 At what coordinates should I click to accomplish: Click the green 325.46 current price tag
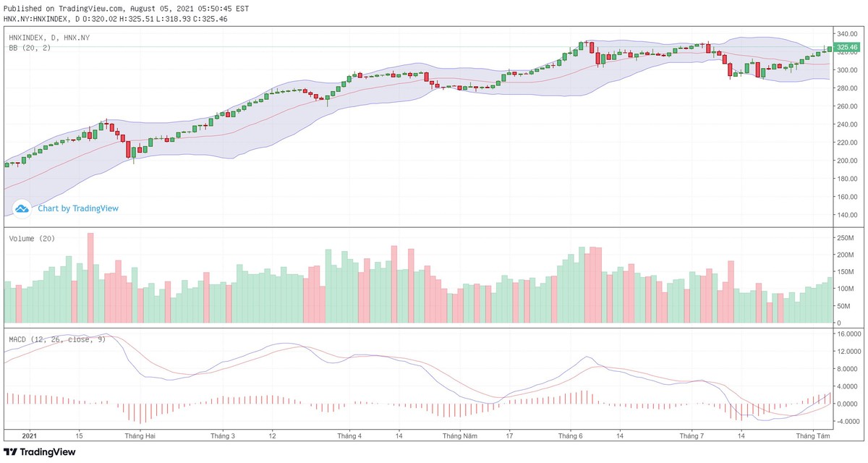(x=846, y=48)
